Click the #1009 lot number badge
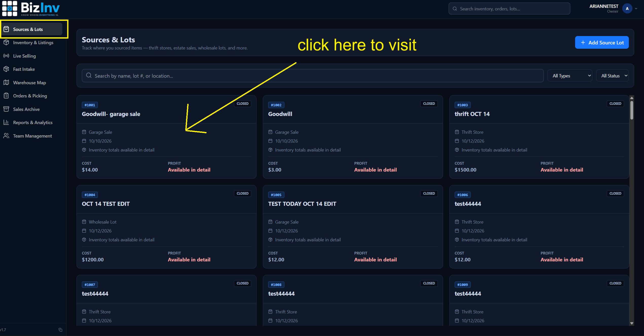This screenshot has height=336, width=644. [462, 284]
